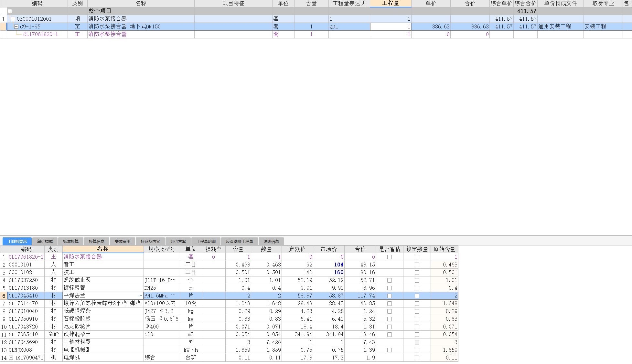
Task: Click market price 104 for 普工
Action: [329, 265]
